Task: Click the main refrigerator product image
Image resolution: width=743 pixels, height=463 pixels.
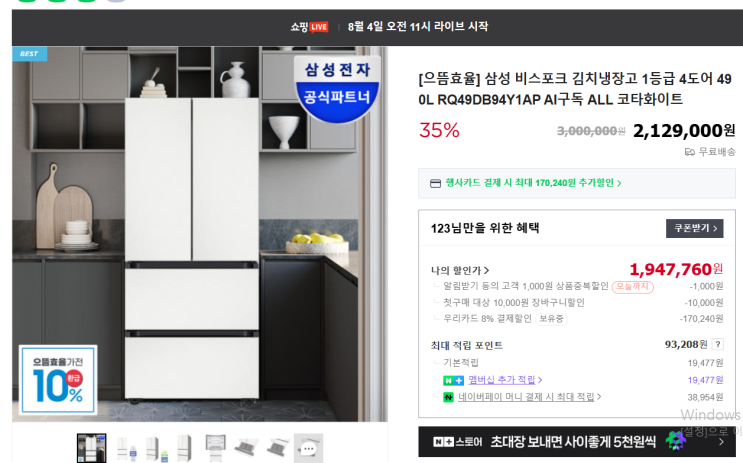Action: coord(200,234)
